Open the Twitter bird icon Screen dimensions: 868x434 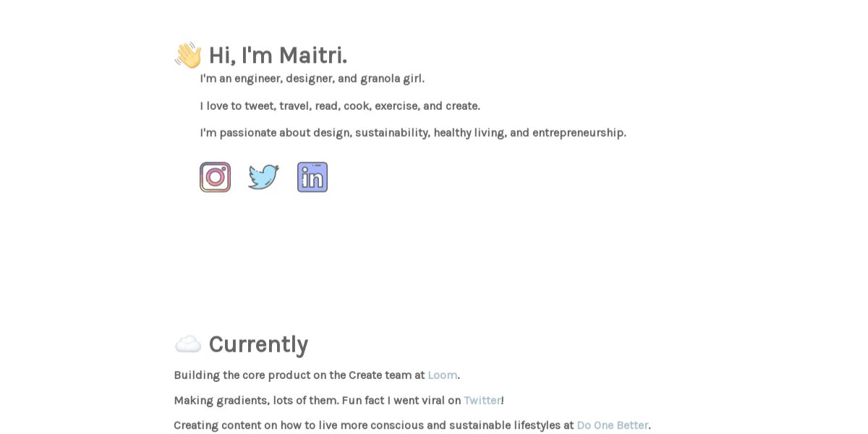264,177
